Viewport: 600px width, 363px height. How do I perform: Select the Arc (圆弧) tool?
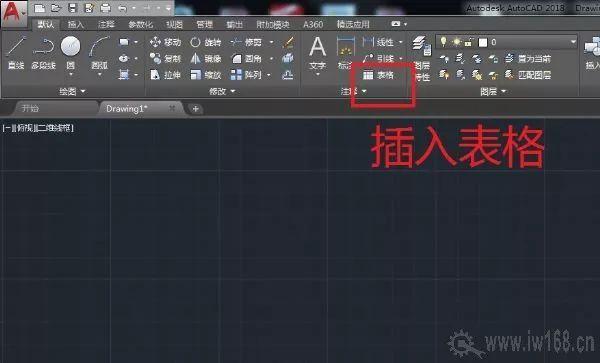click(x=99, y=53)
